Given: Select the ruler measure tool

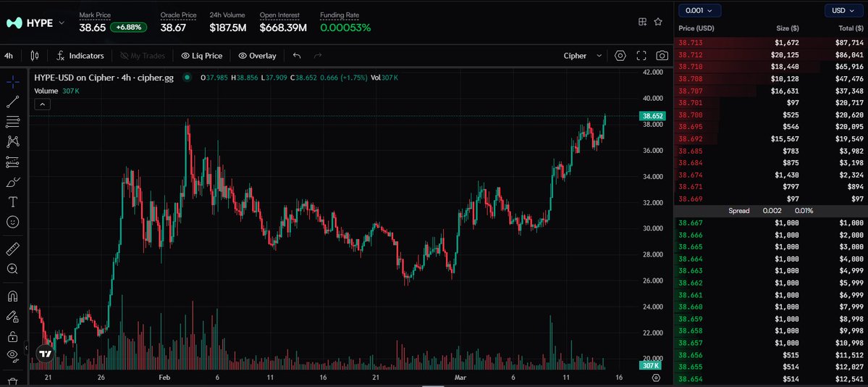Looking at the screenshot, I should coord(13,249).
